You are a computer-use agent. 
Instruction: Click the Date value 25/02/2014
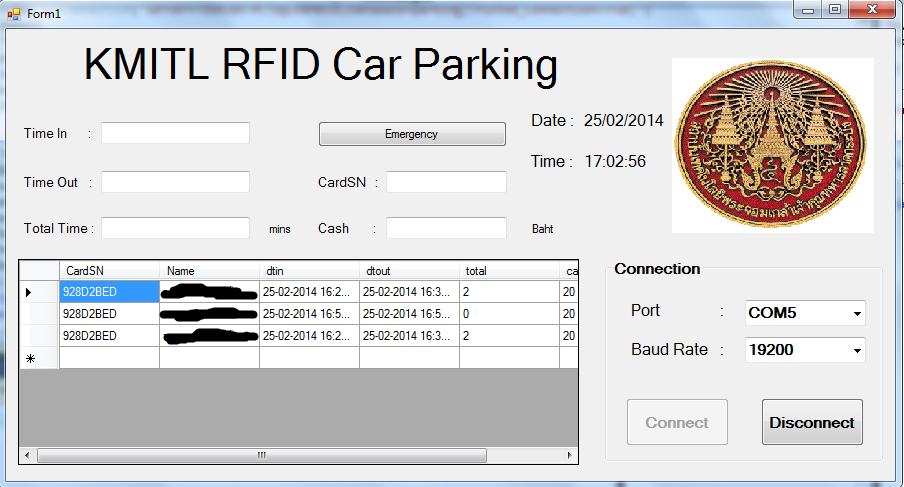[623, 120]
